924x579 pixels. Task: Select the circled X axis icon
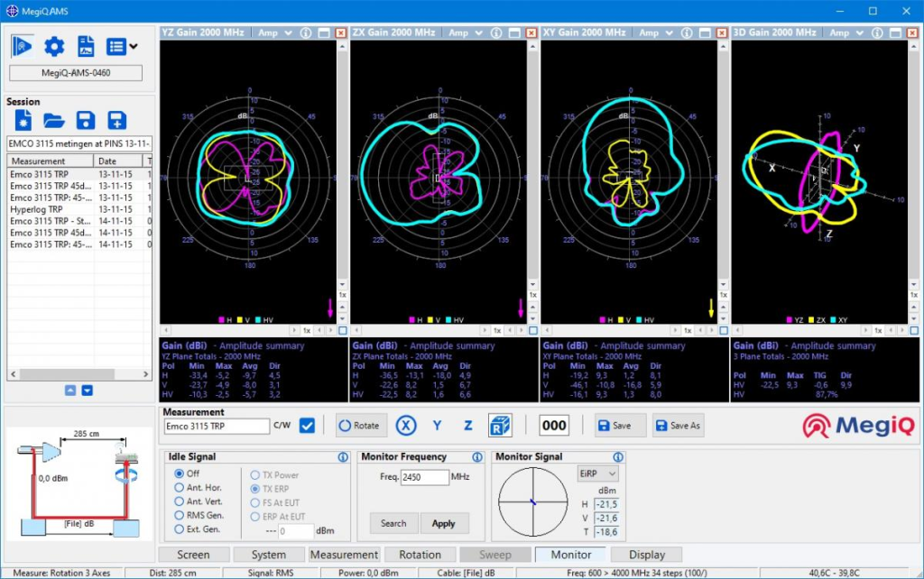(x=407, y=426)
